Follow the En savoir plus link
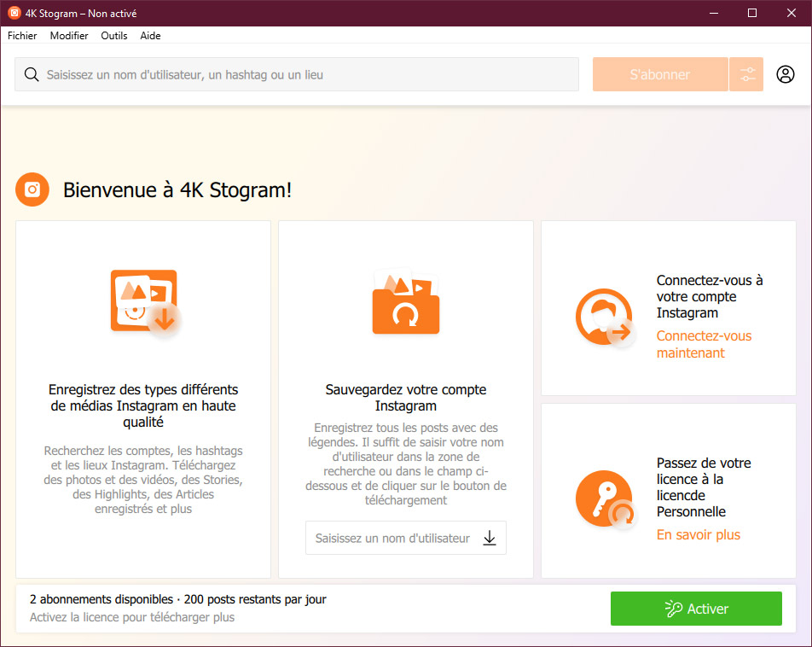Screen dimensions: 812x647 click(698, 534)
